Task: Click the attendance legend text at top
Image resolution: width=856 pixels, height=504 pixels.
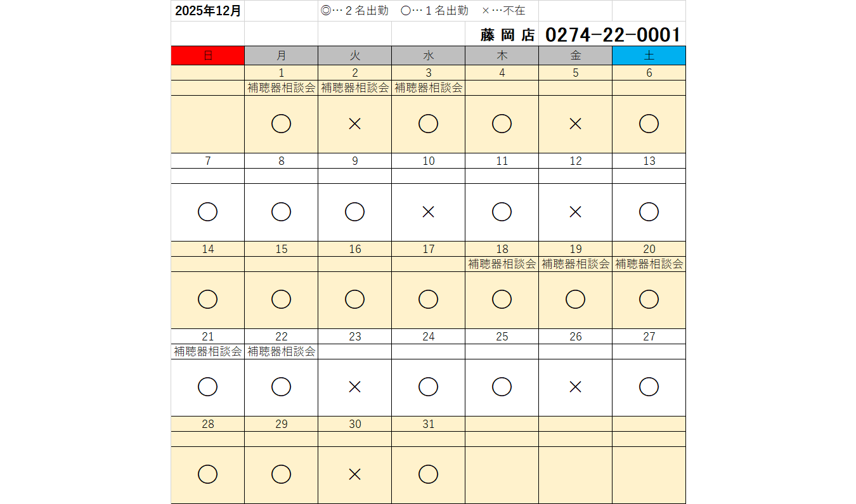Action: (x=423, y=11)
